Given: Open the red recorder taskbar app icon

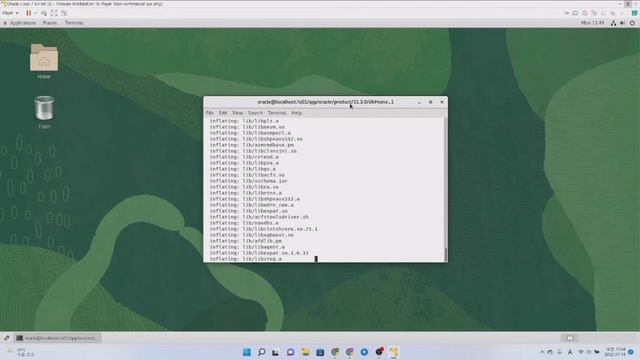Looking at the screenshot, I should click(x=379, y=352).
